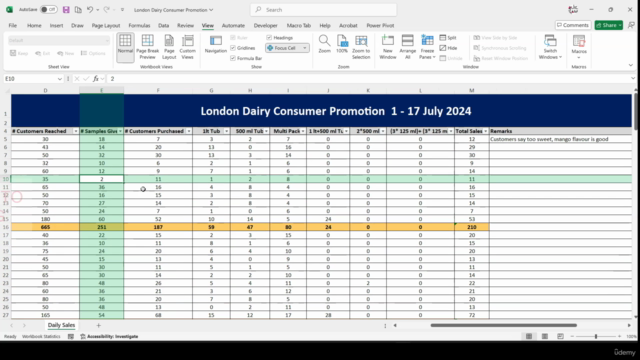Open the Comments pane
Image resolution: width=640 pixels, height=360 pixels.
(x=573, y=25)
